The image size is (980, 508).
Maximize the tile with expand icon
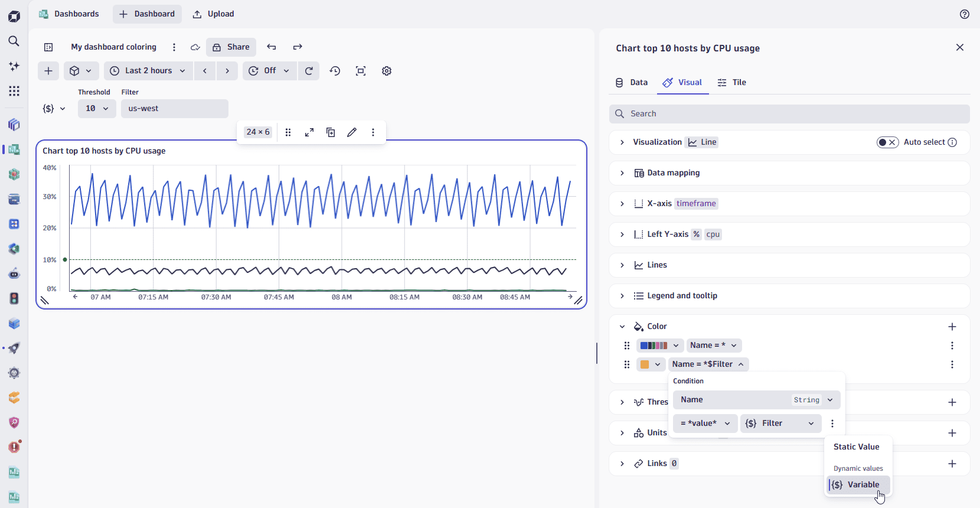pos(309,132)
